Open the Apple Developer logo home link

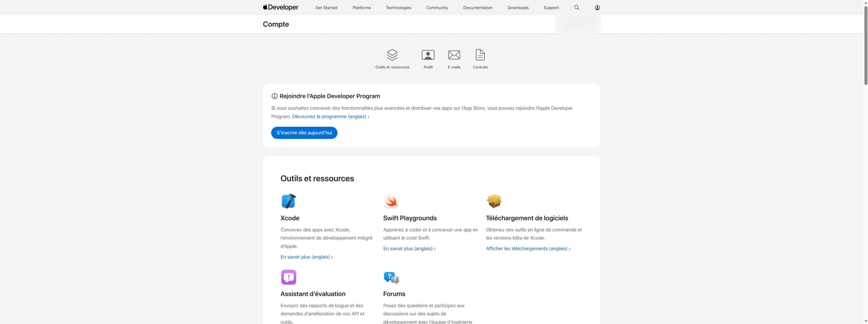(x=280, y=7)
